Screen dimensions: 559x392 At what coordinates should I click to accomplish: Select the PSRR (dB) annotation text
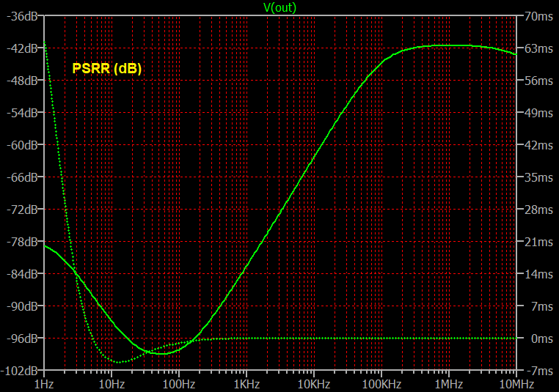(107, 68)
